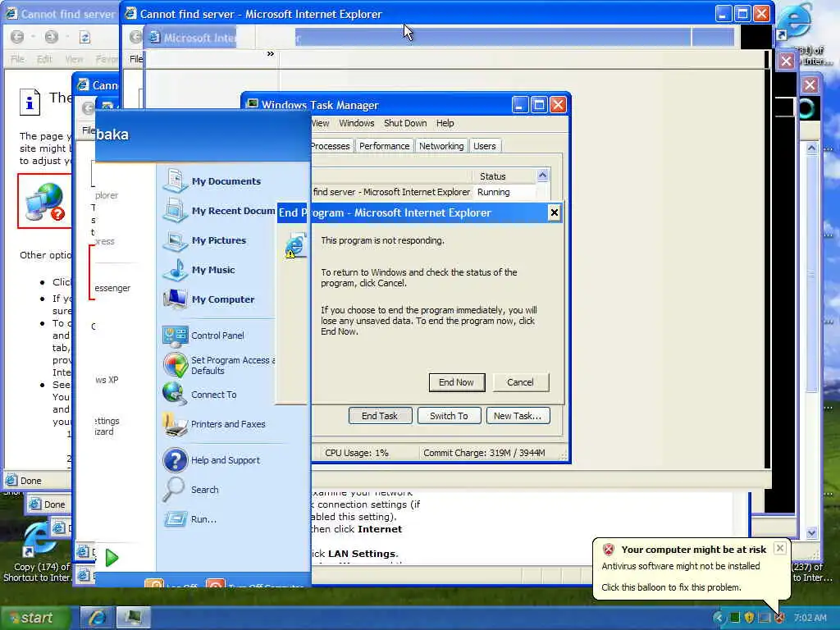
Task: Click the Start button
Action: tap(35, 618)
